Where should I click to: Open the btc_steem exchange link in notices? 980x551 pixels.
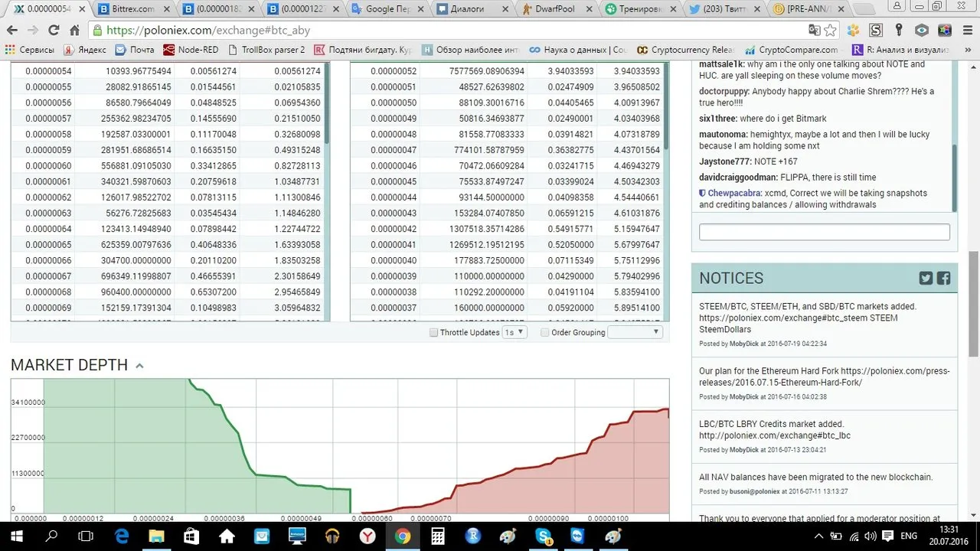(783, 318)
